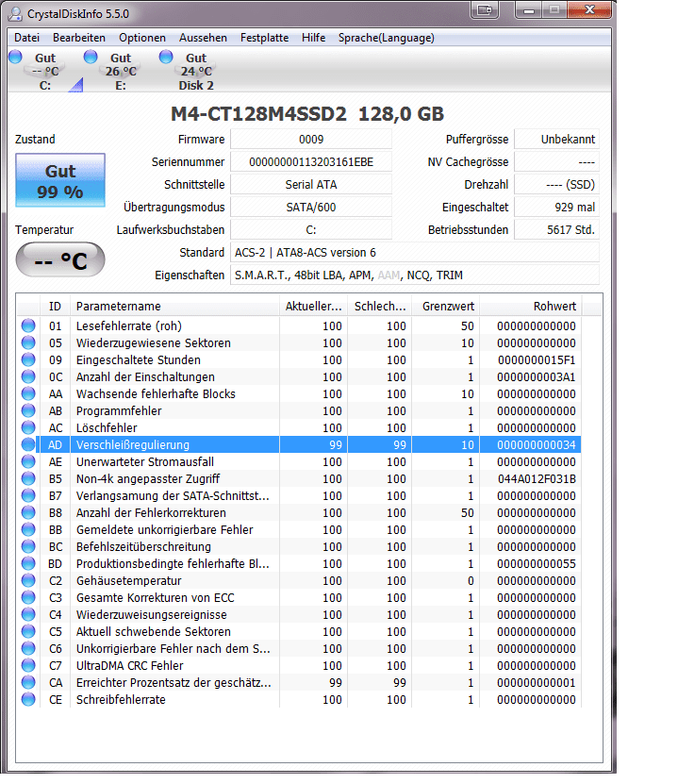This screenshot has height=784, width=678.
Task: Click the status orb of Gehäusetemperatur
Action: [28, 581]
